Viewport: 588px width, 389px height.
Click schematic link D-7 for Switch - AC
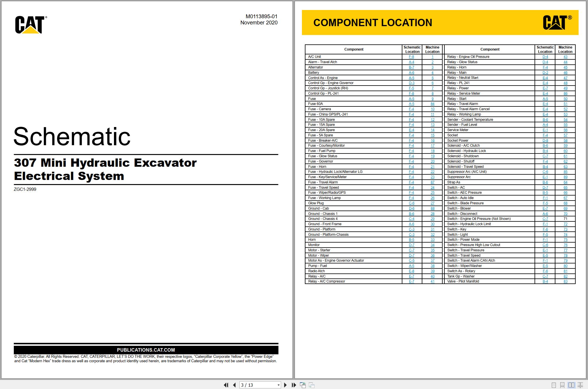(x=545, y=188)
